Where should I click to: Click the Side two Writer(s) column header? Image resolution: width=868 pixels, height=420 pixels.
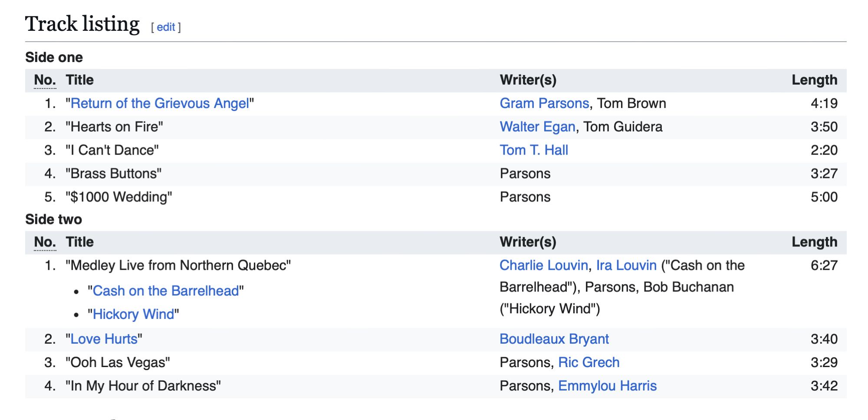(x=528, y=242)
